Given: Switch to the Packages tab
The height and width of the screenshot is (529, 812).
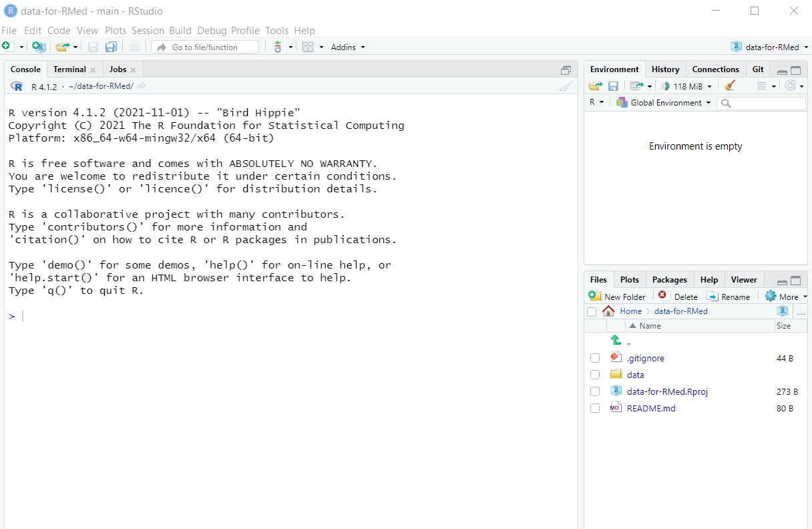Looking at the screenshot, I should point(669,280).
